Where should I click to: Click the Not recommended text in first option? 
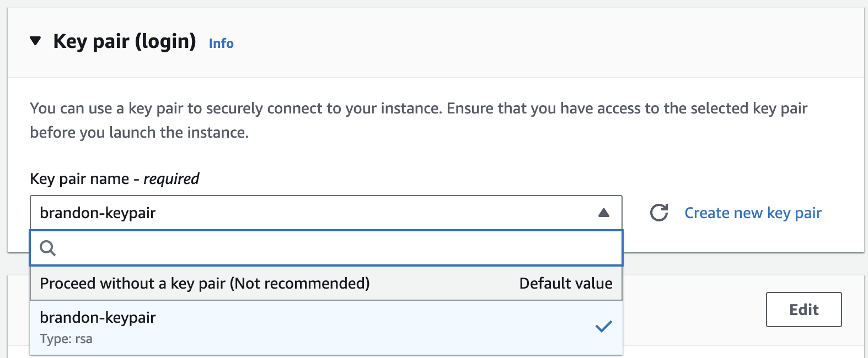300,284
